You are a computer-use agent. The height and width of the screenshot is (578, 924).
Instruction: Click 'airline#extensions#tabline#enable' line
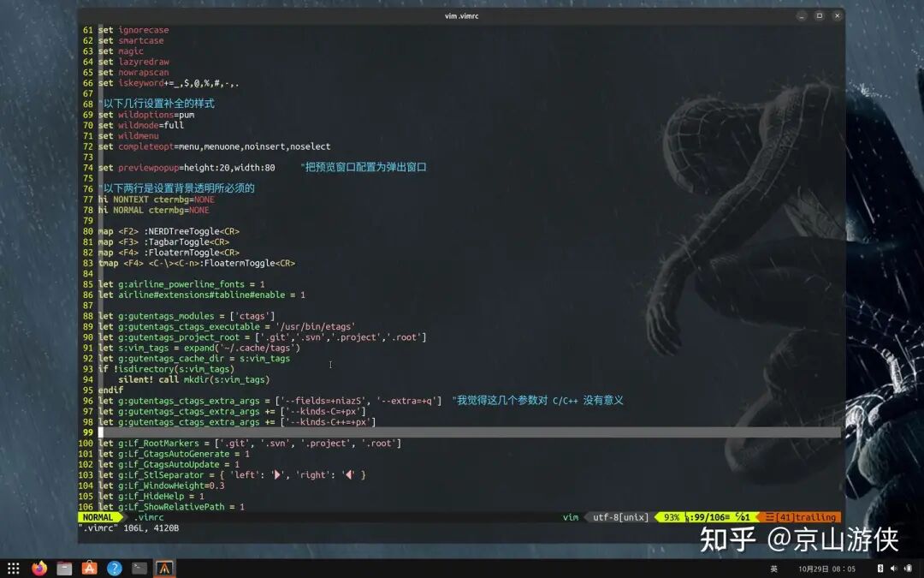coord(202,295)
